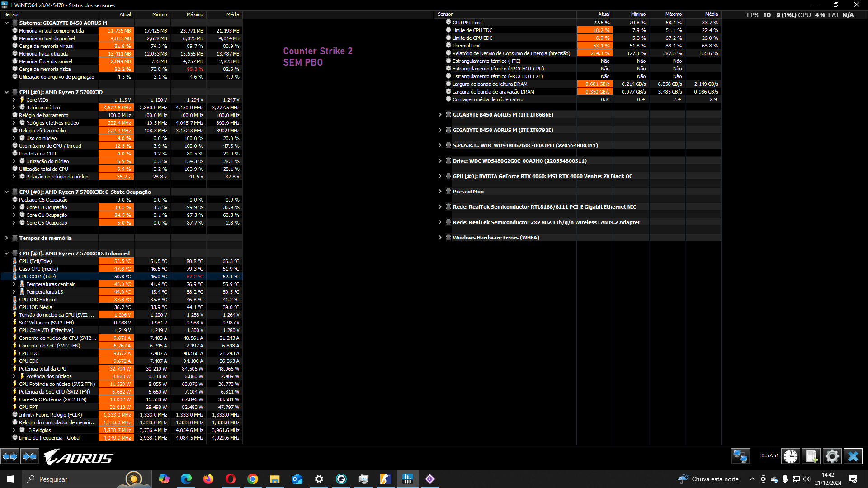The image size is (868, 488).
Task: Click the expand layout arrows button
Action: (10, 456)
